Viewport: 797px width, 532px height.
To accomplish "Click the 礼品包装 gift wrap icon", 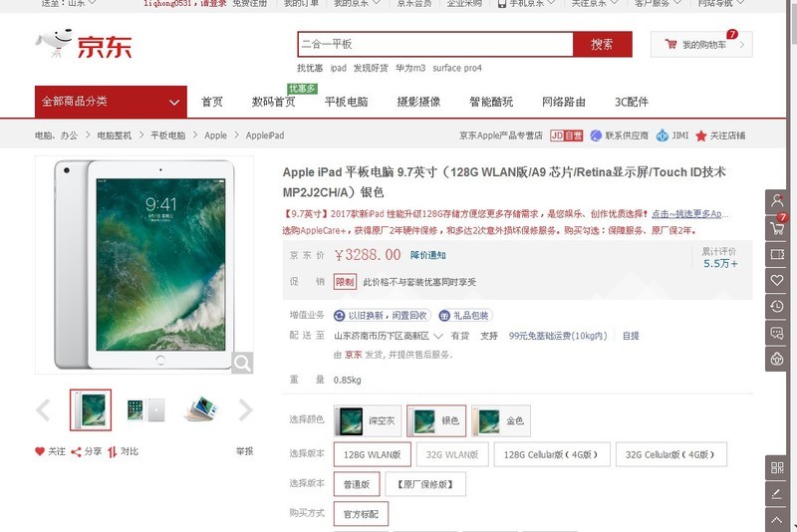I will [x=444, y=316].
